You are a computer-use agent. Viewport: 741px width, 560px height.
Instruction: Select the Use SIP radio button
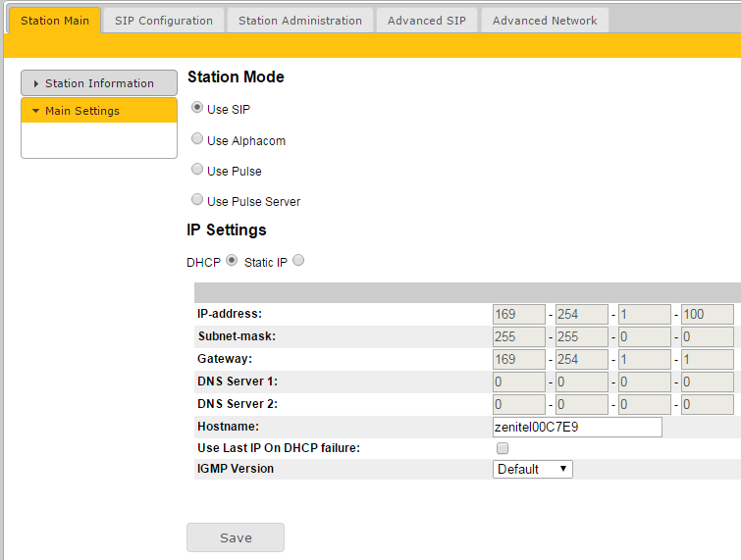197,108
